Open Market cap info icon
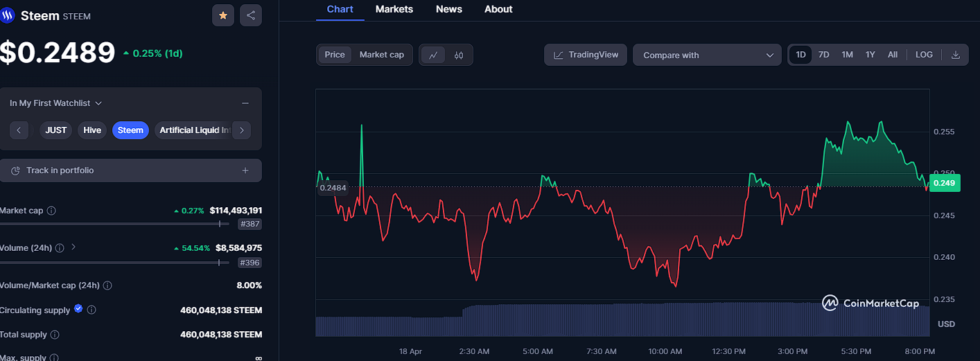The width and height of the screenshot is (980, 361). click(51, 211)
